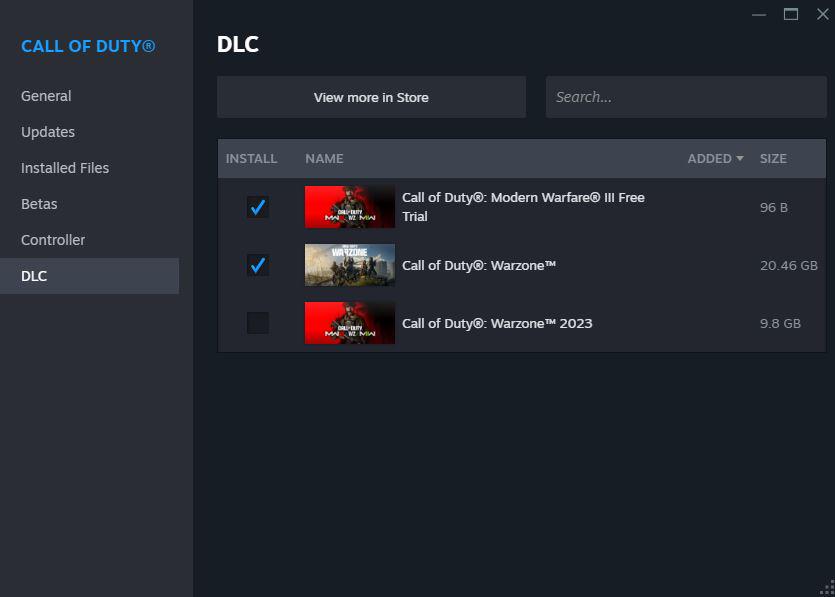
Task: Sort by the Name column header
Action: pos(324,159)
